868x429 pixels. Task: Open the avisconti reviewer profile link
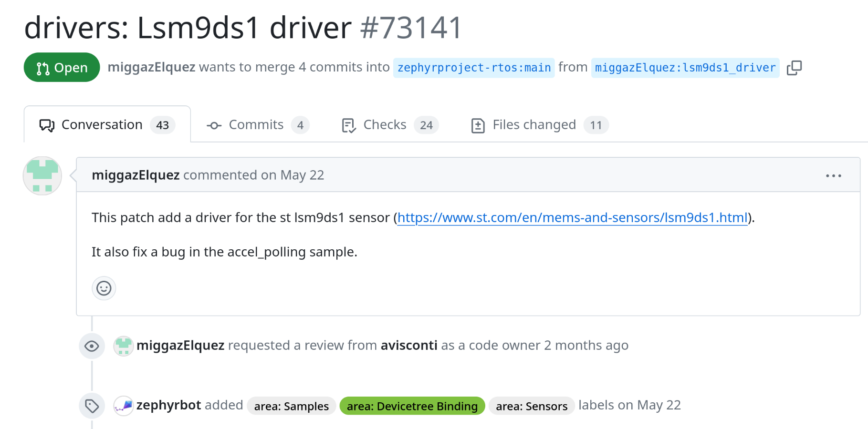[x=409, y=345]
